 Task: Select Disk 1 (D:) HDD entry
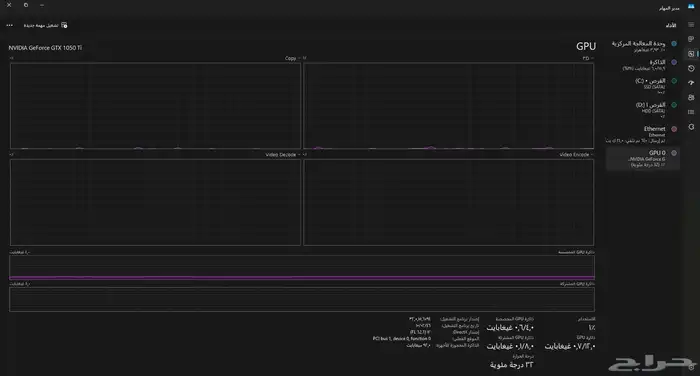[643, 110]
